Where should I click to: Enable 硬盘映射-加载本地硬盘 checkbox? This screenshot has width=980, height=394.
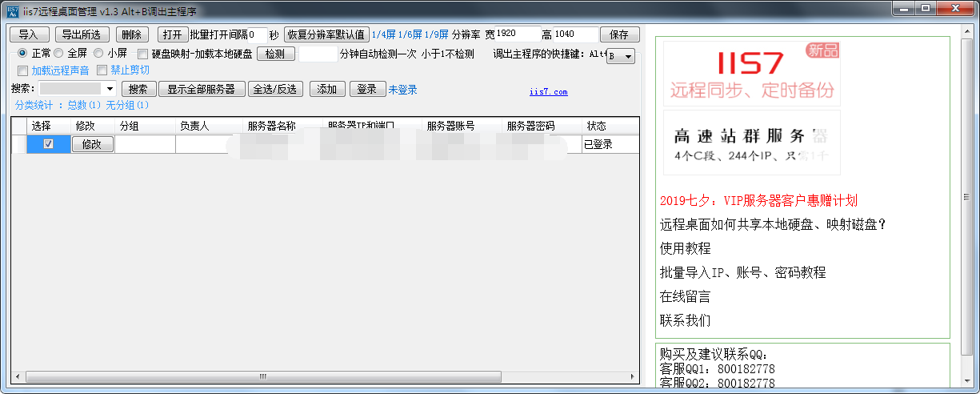click(x=143, y=54)
